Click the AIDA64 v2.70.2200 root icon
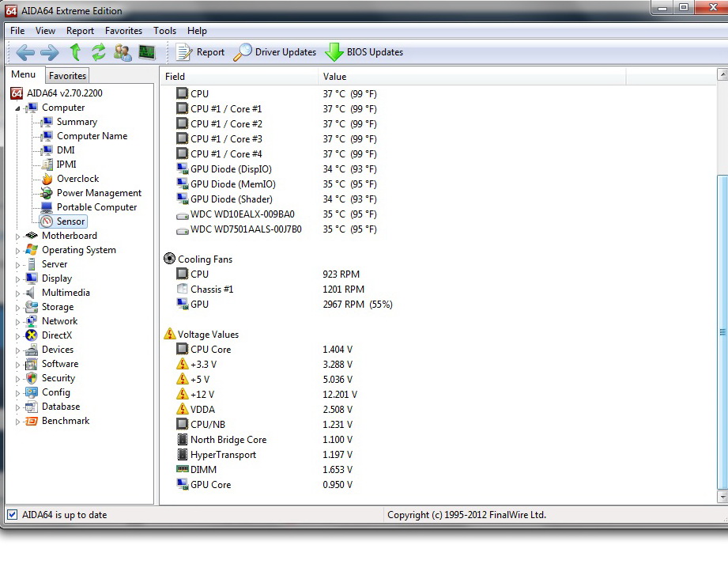 click(17, 93)
